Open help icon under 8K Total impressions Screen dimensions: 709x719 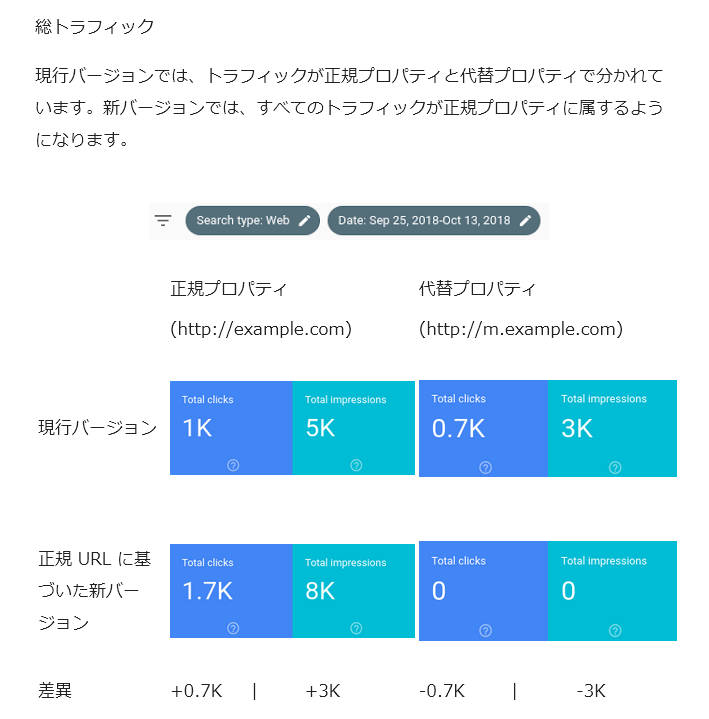[356, 628]
